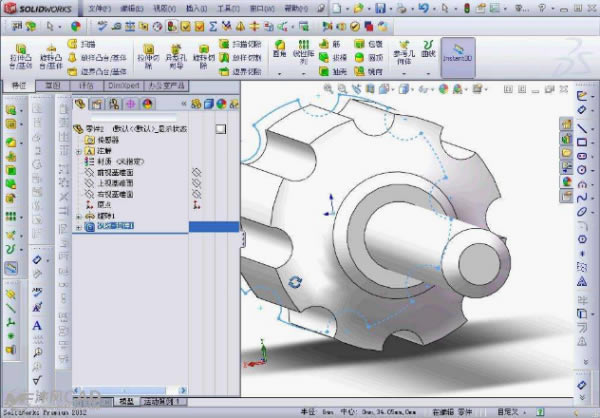Click the Instant3D button in the ribbon

tap(458, 54)
